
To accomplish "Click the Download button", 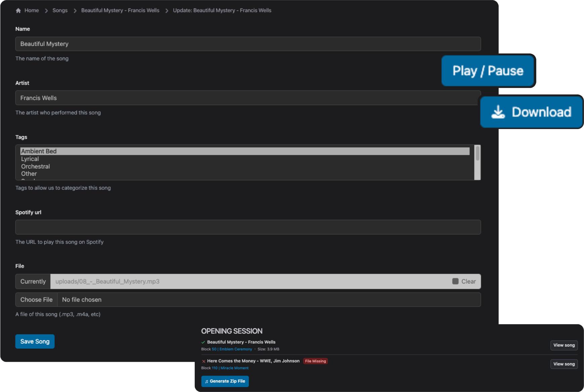I will coord(532,112).
